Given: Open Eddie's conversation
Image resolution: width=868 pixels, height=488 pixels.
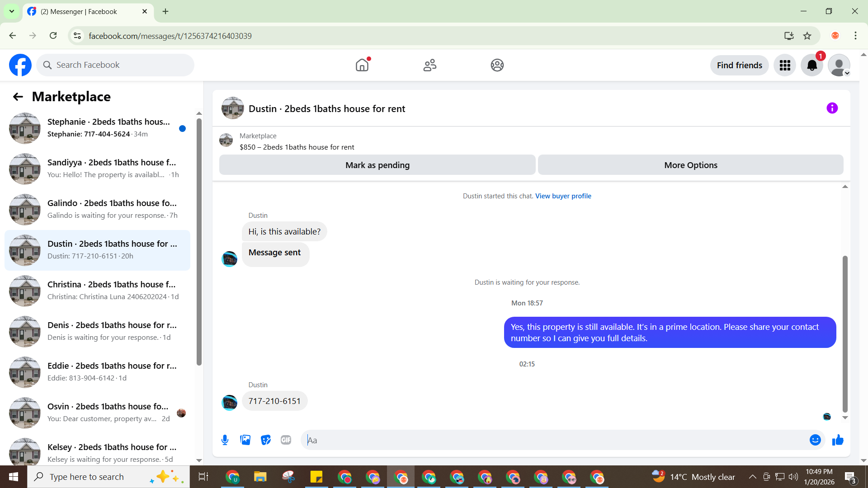Looking at the screenshot, I should (97, 372).
